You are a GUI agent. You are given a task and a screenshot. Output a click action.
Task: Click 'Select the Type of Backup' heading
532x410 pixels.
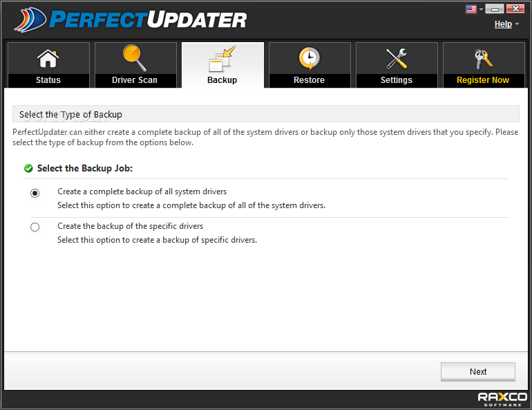tap(70, 114)
